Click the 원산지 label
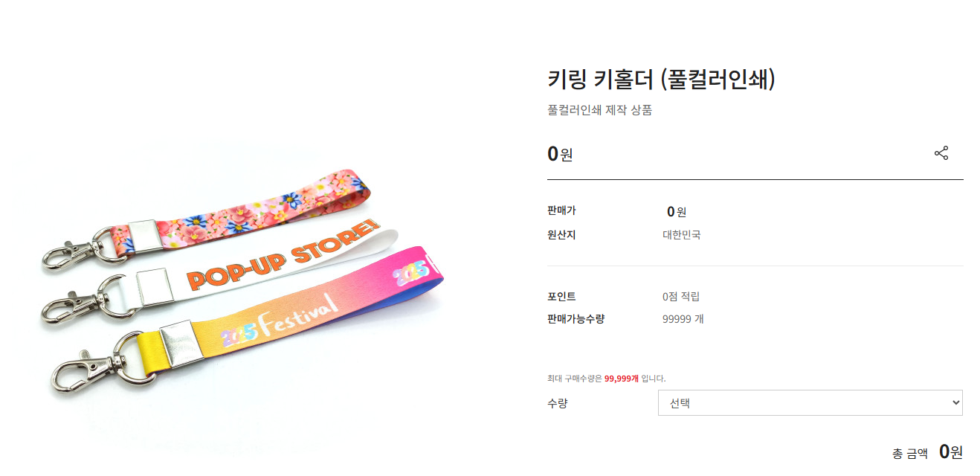980x476 pixels. (561, 235)
